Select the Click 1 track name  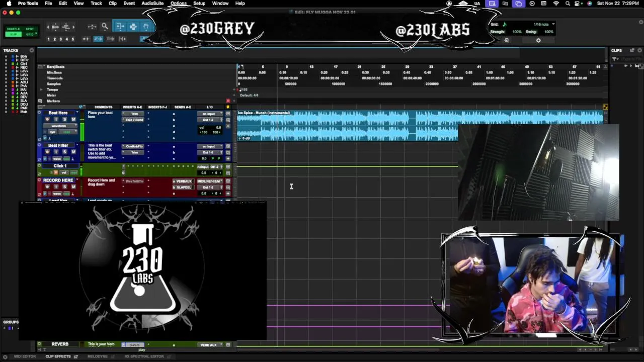point(60,166)
